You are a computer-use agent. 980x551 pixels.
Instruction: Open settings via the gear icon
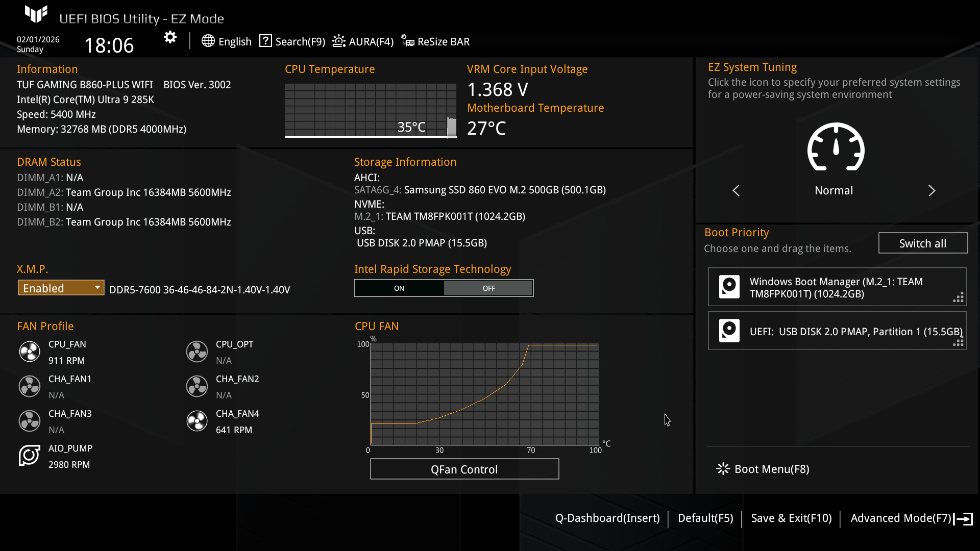coord(170,37)
